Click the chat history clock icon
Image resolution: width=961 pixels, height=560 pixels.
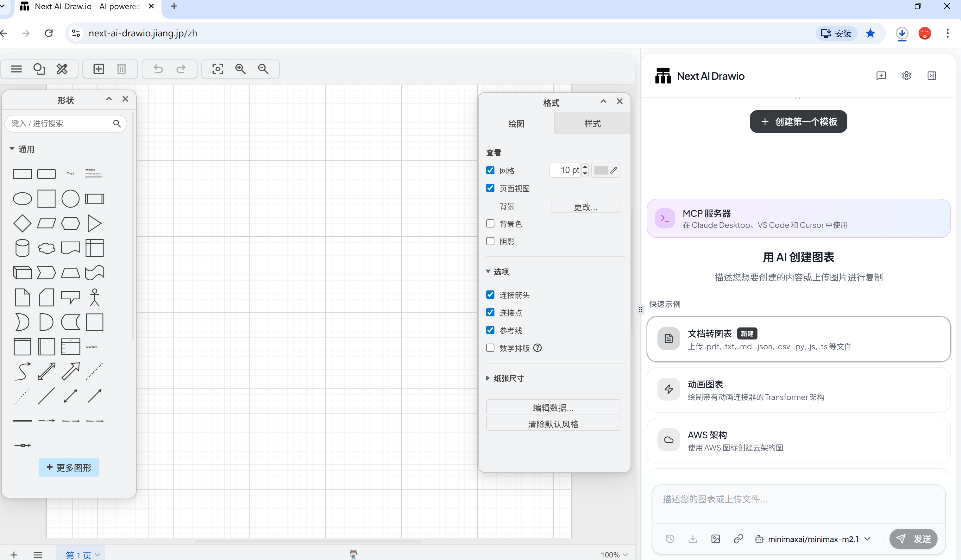pos(670,539)
